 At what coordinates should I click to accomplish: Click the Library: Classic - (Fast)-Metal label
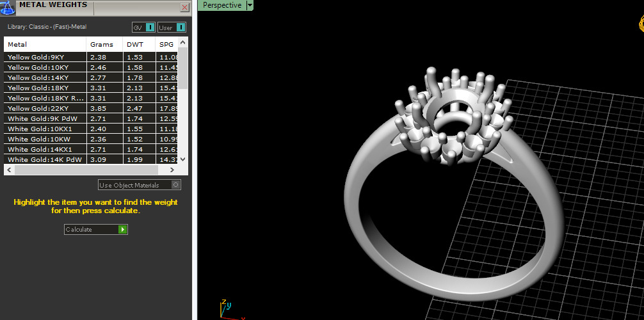click(47, 27)
